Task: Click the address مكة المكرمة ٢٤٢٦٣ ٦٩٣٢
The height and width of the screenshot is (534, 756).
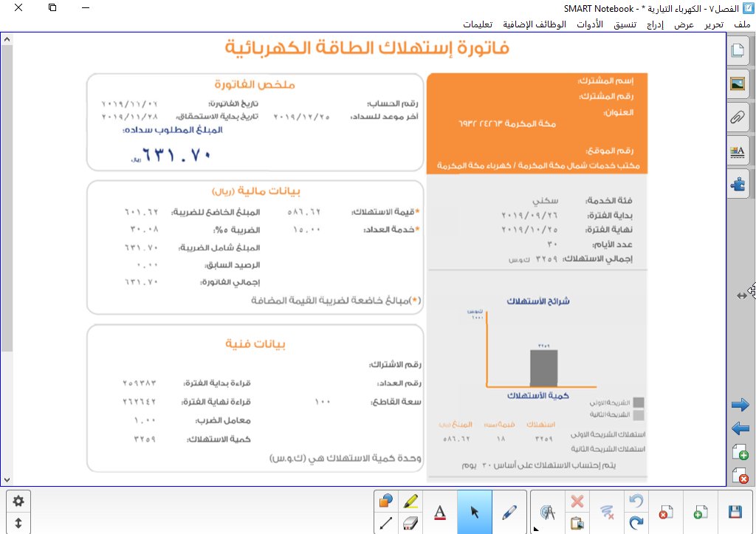Action: pyautogui.click(x=507, y=124)
